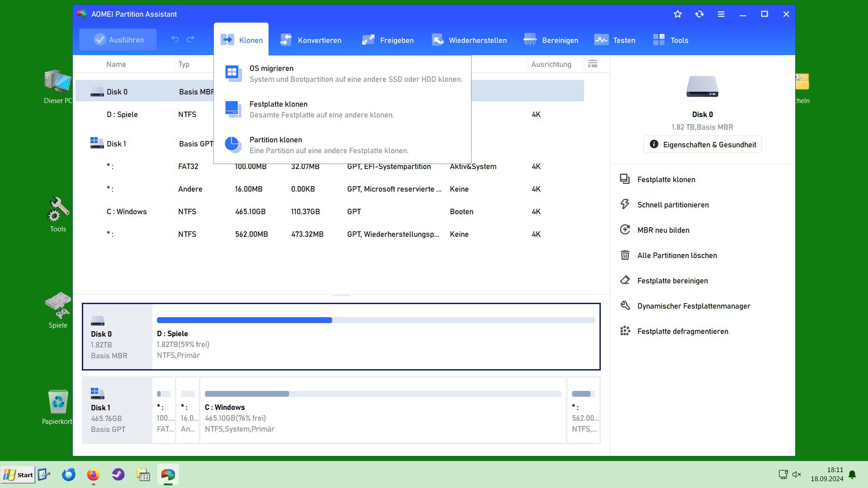The width and height of the screenshot is (868, 488).
Task: Click the Dynamischer Festplattenmanager wrench icon
Action: (x=625, y=305)
